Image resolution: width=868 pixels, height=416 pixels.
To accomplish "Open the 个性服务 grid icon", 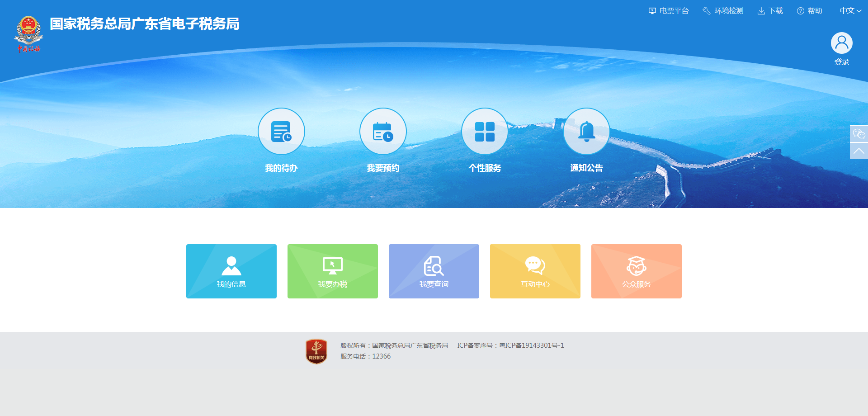I will pyautogui.click(x=485, y=131).
